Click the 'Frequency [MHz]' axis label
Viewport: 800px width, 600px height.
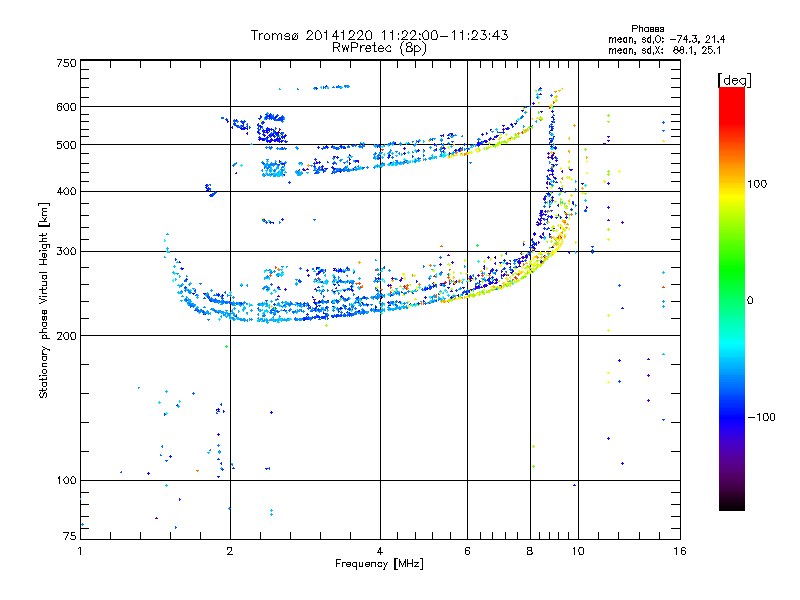pyautogui.click(x=379, y=564)
